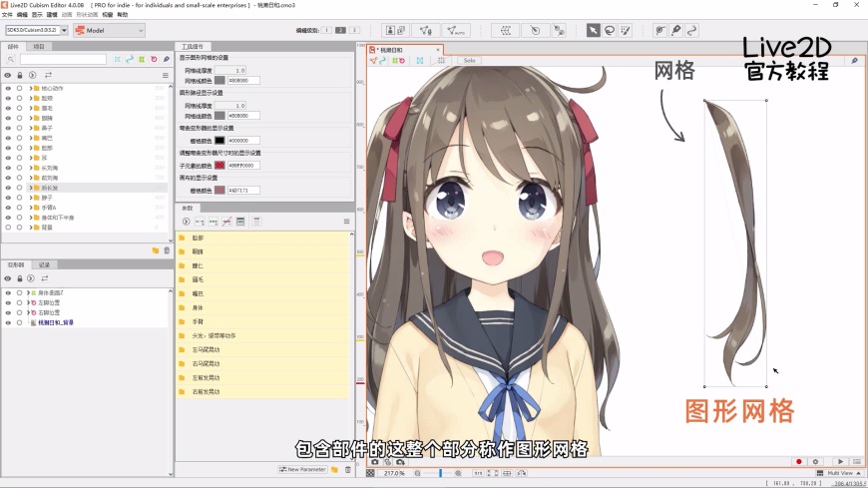
Task: Click the play button below canvas
Action: (840, 461)
